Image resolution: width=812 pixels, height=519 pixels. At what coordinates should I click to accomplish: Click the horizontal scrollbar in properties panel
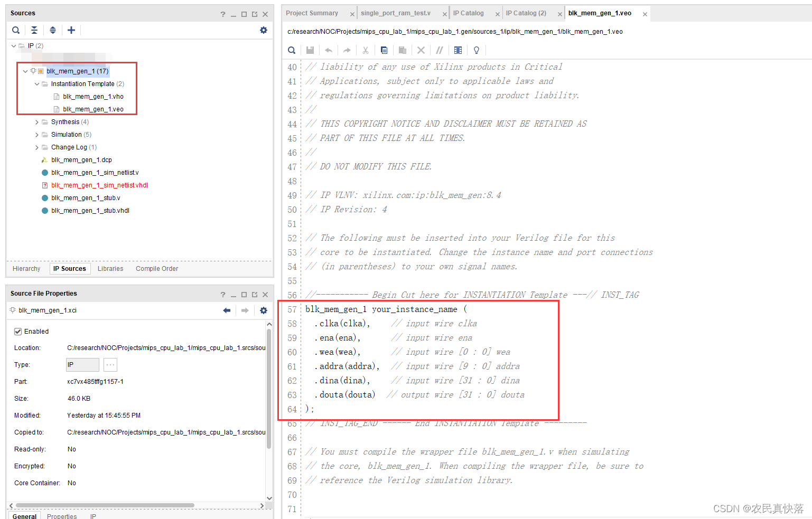106,505
